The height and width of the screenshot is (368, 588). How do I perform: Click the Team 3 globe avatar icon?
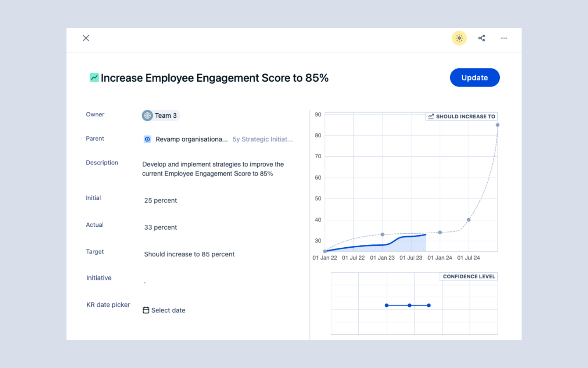tap(147, 116)
